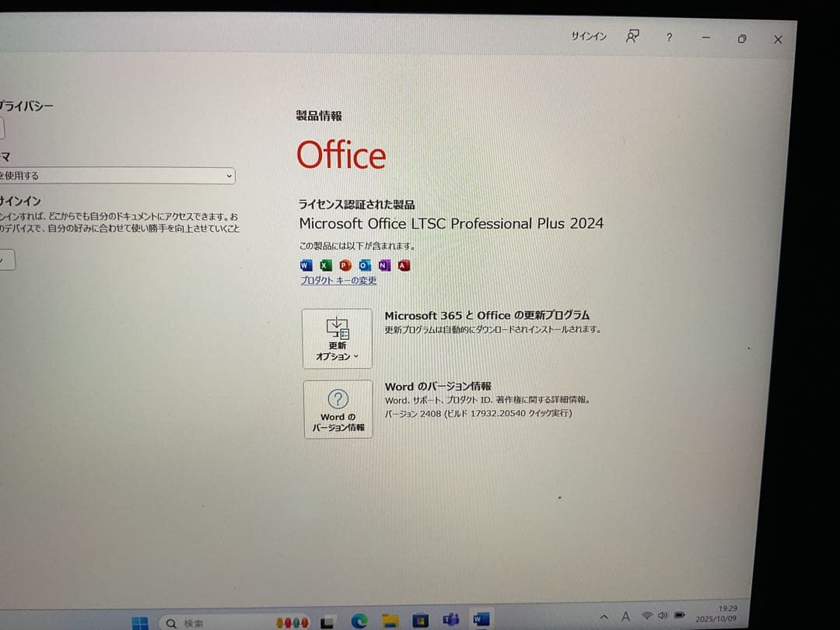Launch Microsoft Edge from the taskbar
The image size is (840, 630).
[359, 621]
